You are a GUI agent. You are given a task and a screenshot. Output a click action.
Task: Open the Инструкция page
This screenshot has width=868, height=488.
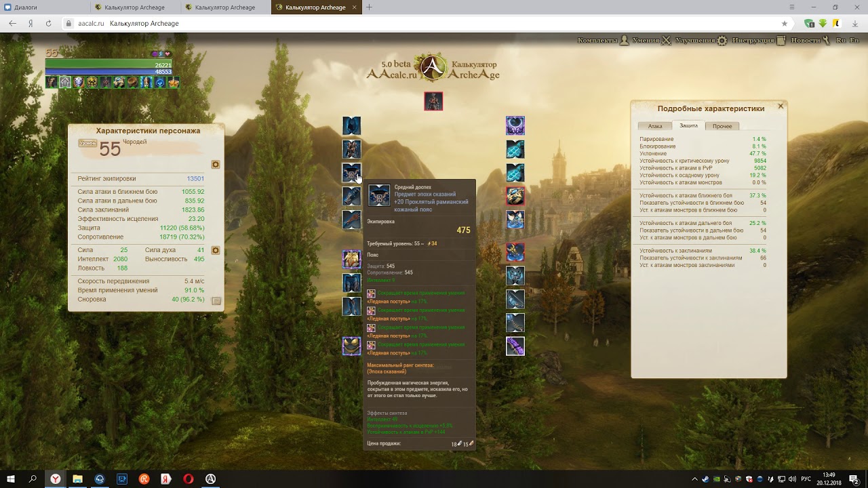coord(759,41)
